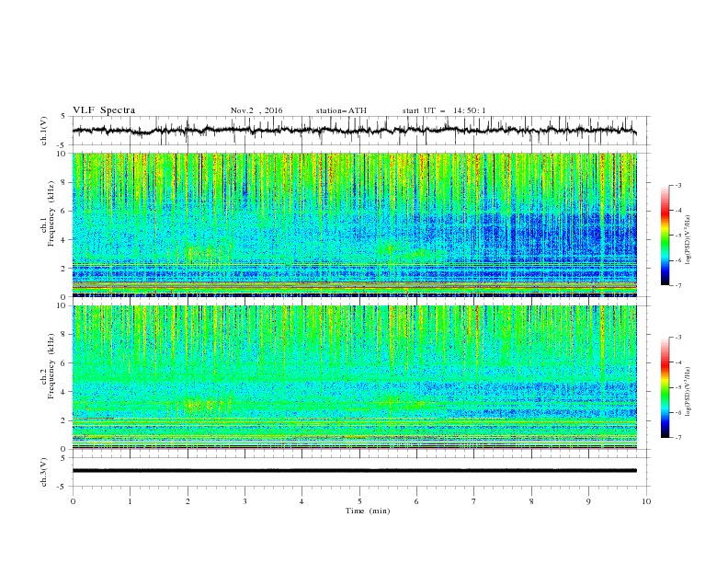This screenshot has height=563, width=728.
Task: Click the ch.1 "Frequency (kHz)" vertical axis label
Action: pyautogui.click(x=51, y=214)
